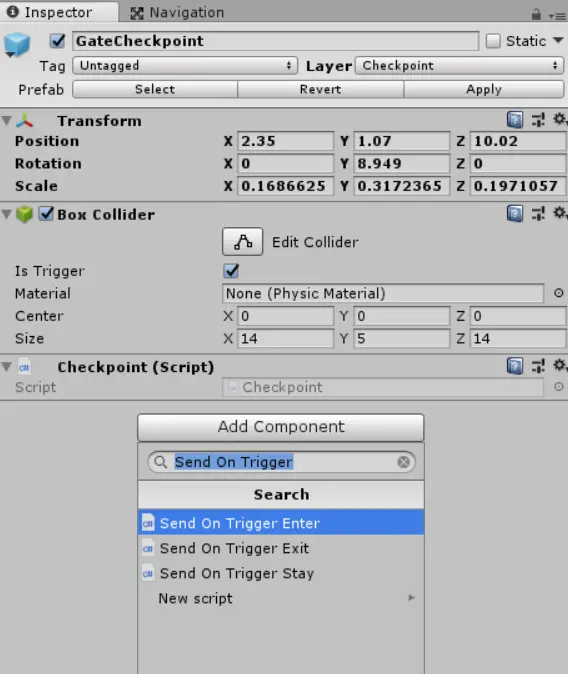
Task: Collapse the Checkpoint Script component foldout
Action: point(6,367)
